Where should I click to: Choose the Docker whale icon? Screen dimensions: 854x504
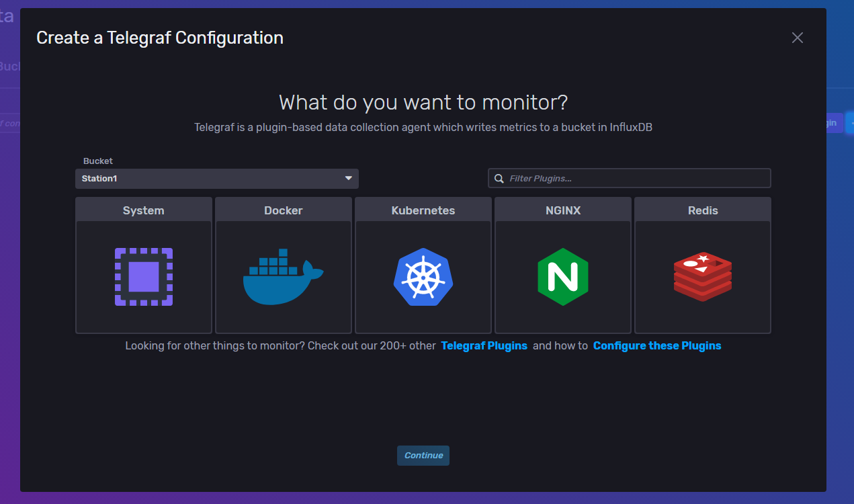coord(284,277)
